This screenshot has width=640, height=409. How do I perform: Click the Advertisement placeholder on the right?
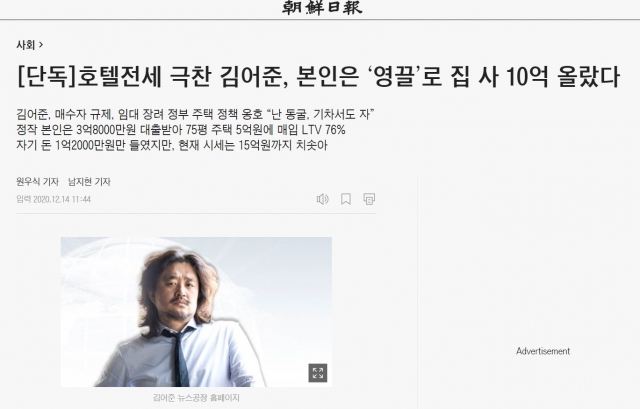click(543, 351)
